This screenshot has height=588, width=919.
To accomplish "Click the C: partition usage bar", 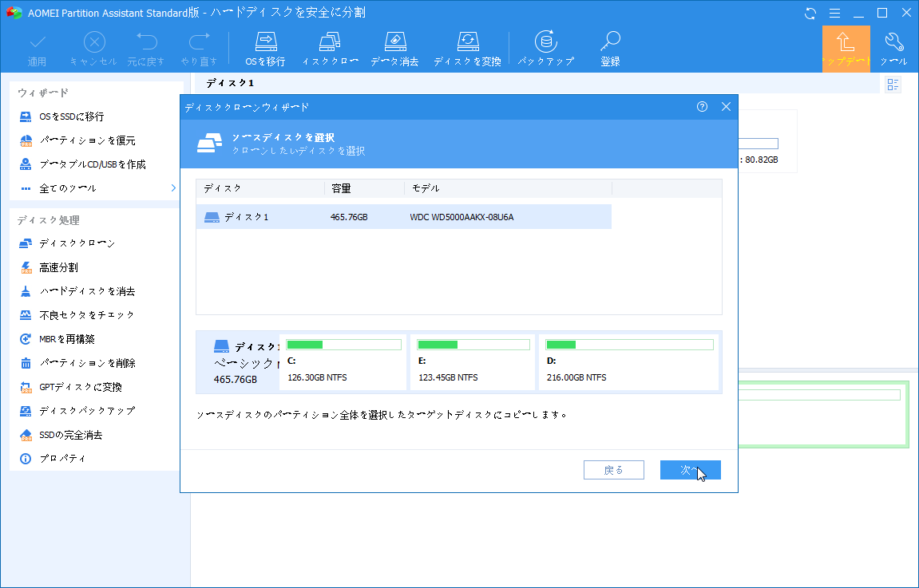I will click(343, 345).
